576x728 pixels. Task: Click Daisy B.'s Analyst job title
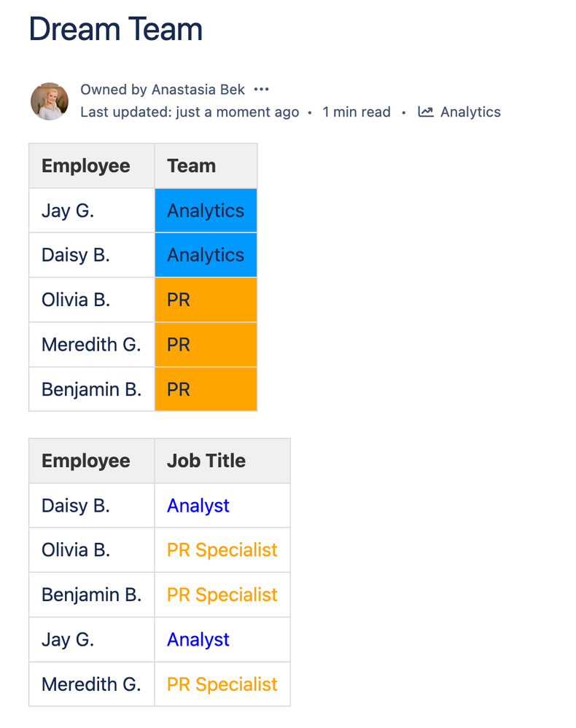click(198, 506)
